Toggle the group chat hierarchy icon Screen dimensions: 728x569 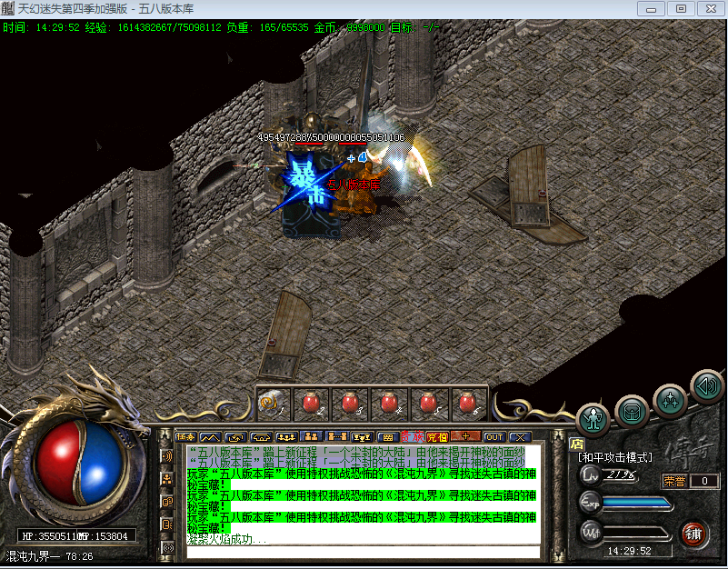coord(167,479)
